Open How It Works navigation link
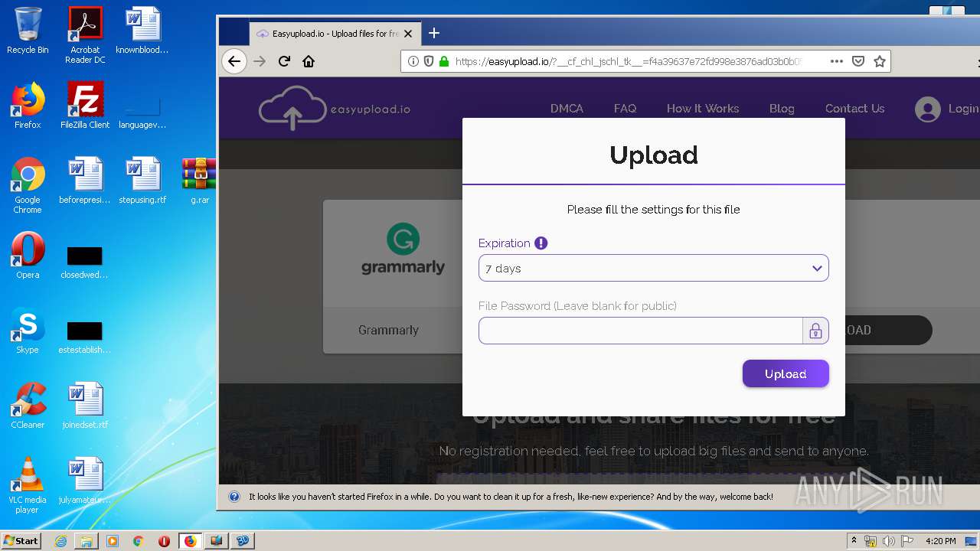Image resolution: width=980 pixels, height=551 pixels. 703,109
